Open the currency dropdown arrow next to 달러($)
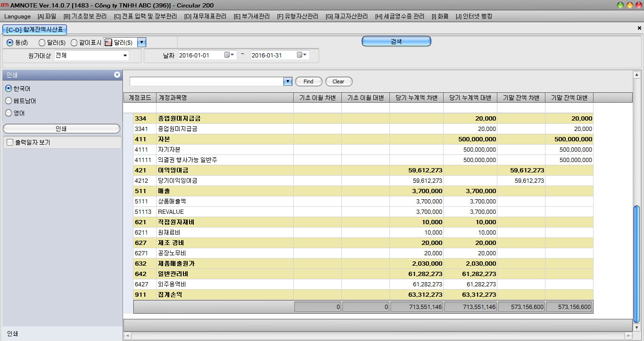Image resolution: width=644 pixels, height=341 pixels. coord(142,42)
